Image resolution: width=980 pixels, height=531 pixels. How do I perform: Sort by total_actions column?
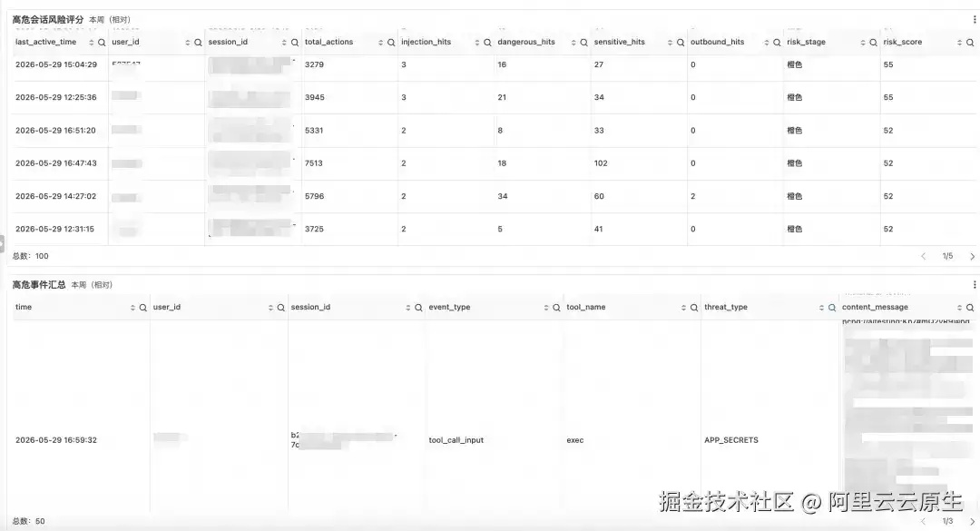pos(380,43)
